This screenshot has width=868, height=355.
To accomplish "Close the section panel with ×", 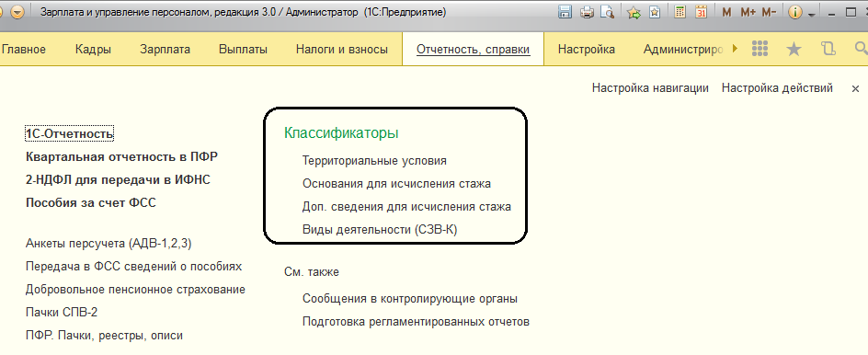I will (855, 88).
